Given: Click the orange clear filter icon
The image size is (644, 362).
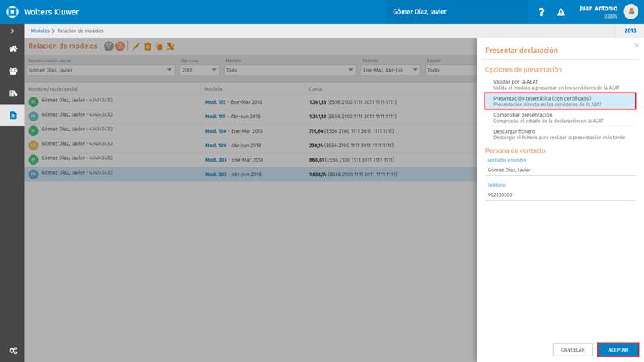Looking at the screenshot, I should coord(120,47).
